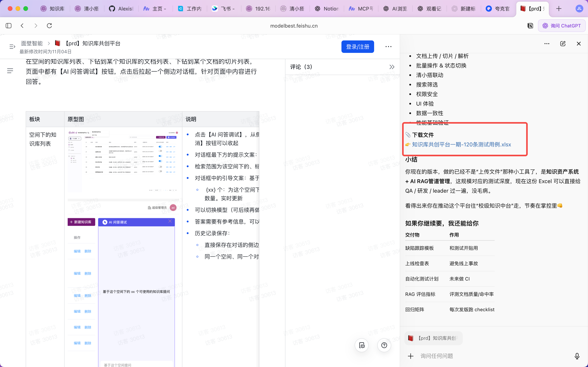588x367 pixels.
Task: Switch to the AlexisB GitHub tab
Action: point(121,9)
